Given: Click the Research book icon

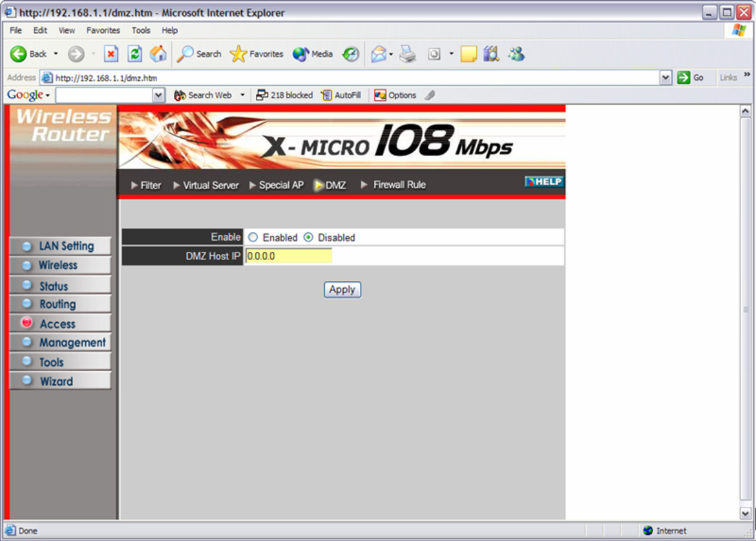Looking at the screenshot, I should click(491, 54).
